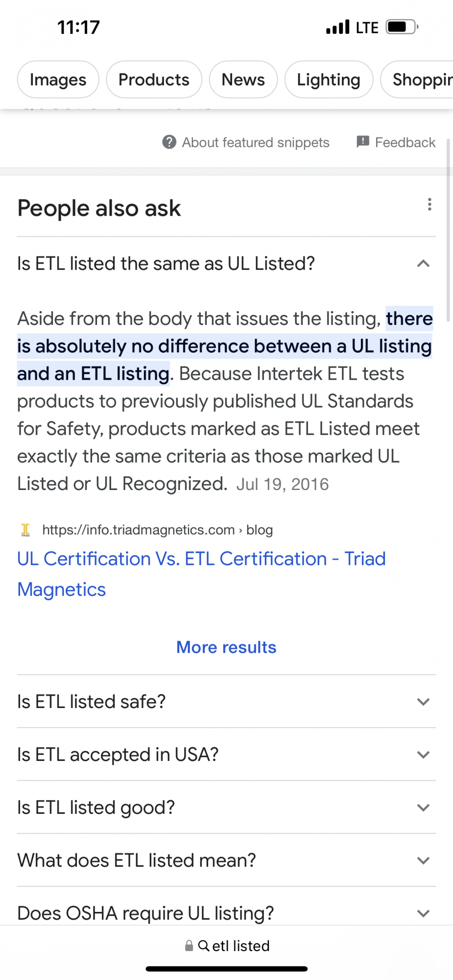The width and height of the screenshot is (453, 980).
Task: Tap the lock icon in address bar
Action: coord(189,946)
